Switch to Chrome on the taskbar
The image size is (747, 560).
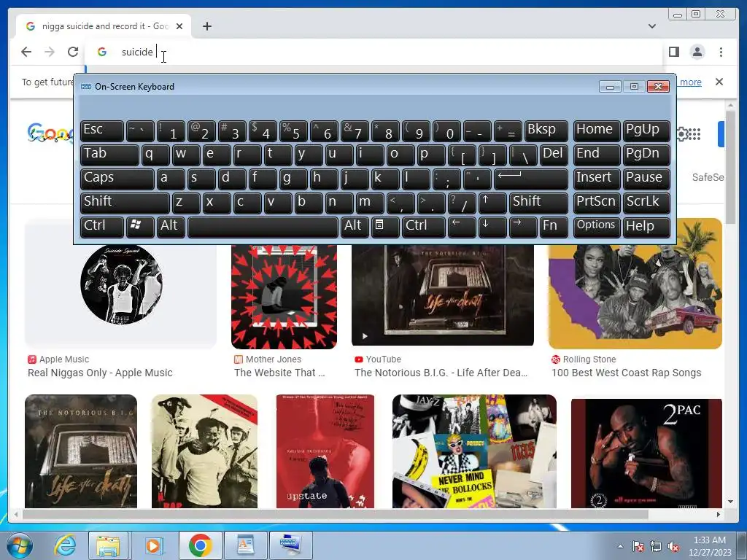point(200,545)
